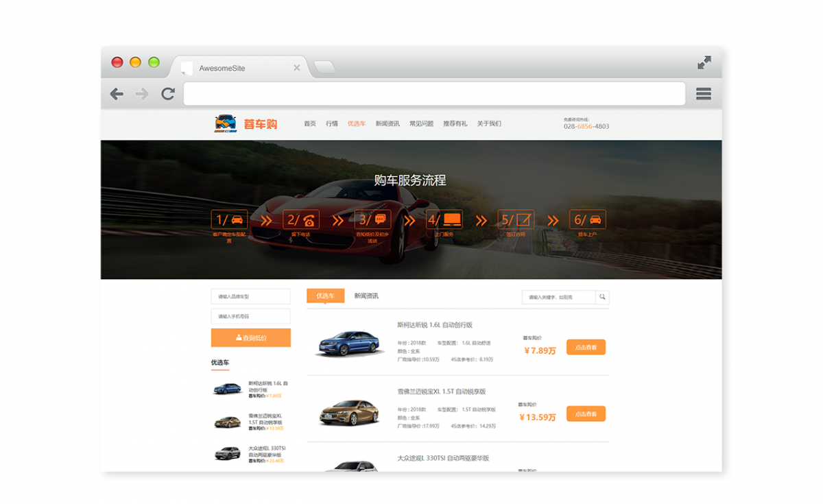Select 优选车 in the top navigation
Viewport: 823px width, 504px height.
[x=357, y=124]
